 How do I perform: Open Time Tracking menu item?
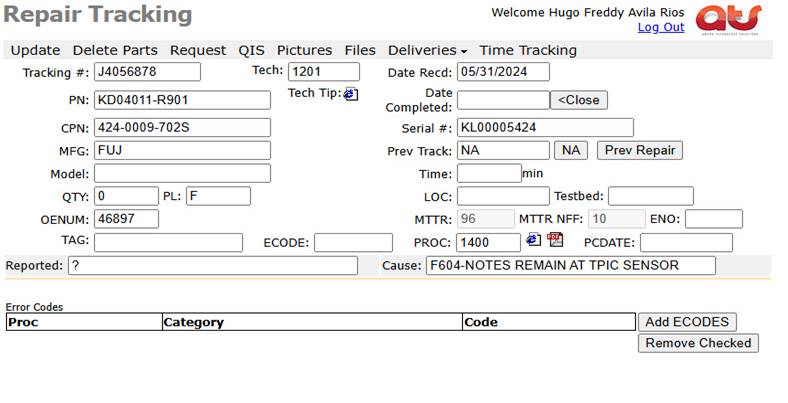[528, 50]
